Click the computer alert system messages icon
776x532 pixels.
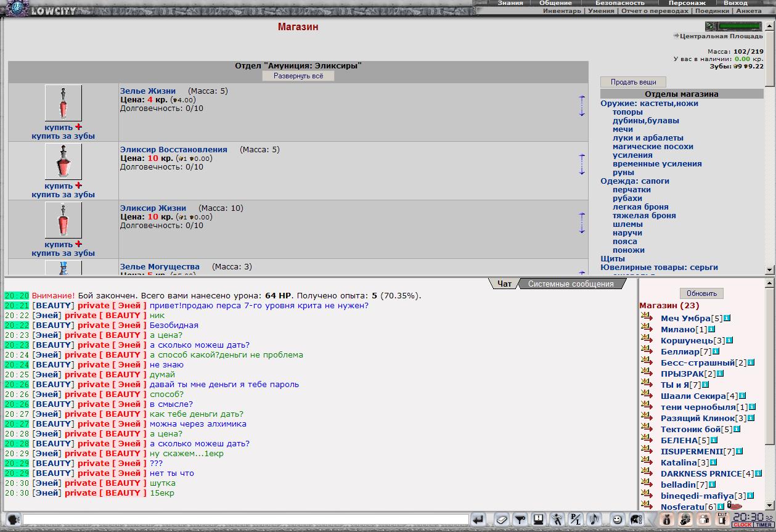(538, 519)
